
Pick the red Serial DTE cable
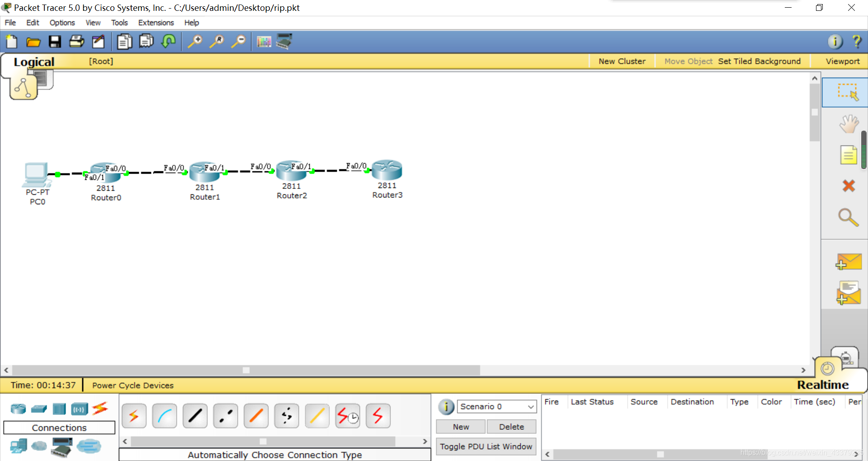378,416
